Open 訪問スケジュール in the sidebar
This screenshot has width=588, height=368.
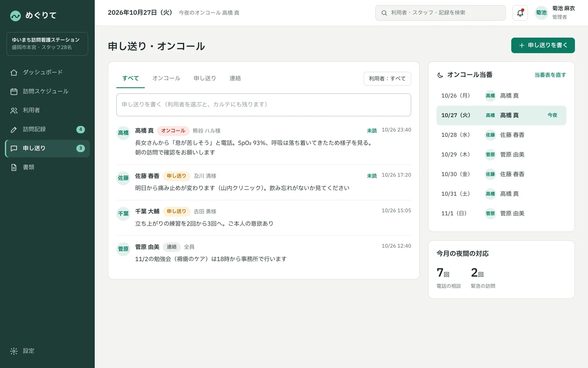click(x=47, y=91)
